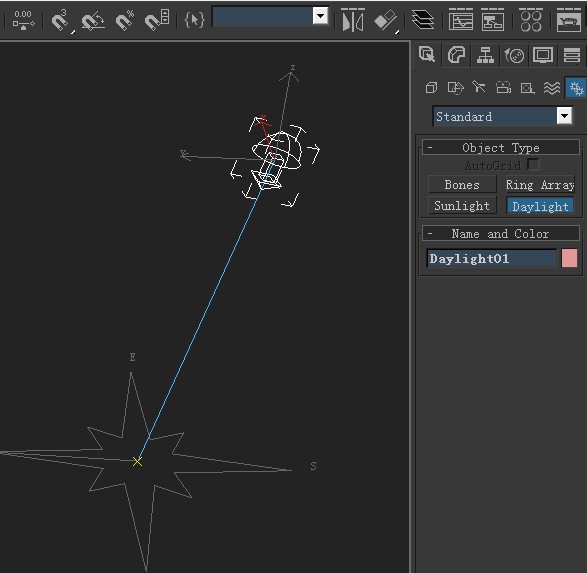Open the pink object color swatch

click(x=569, y=259)
